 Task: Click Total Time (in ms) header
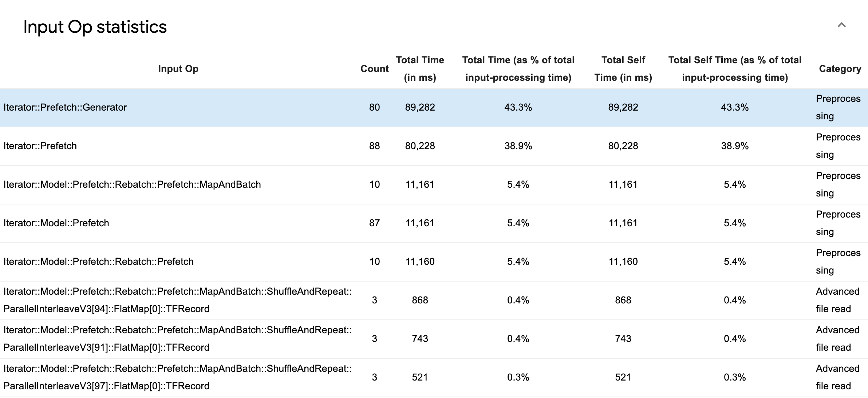tap(420, 69)
